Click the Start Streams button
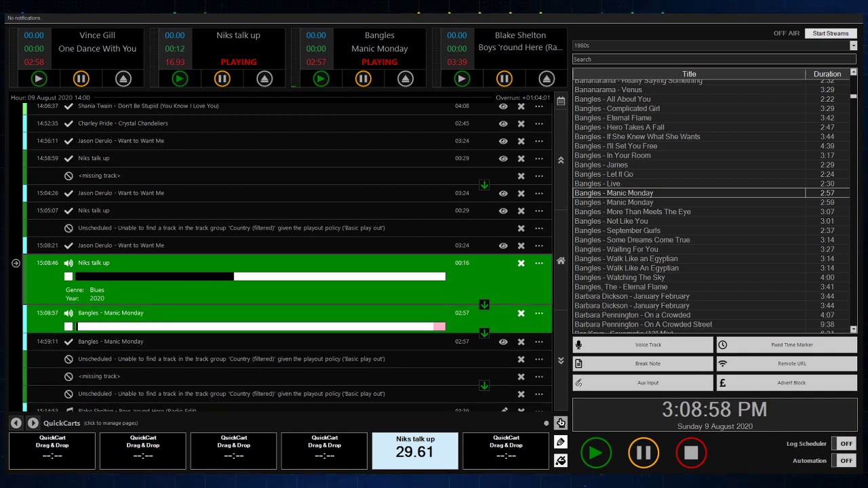This screenshot has width=868, height=488. click(x=831, y=33)
